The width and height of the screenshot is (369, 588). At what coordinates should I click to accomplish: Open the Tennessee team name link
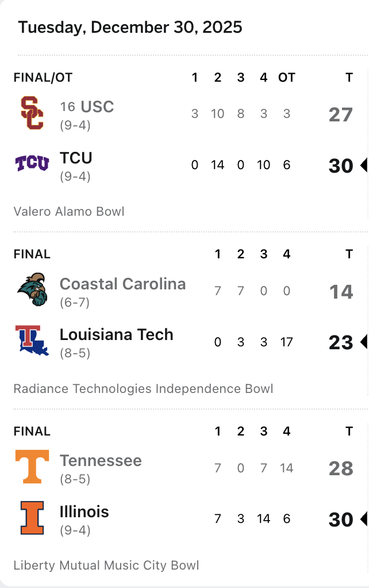point(101,460)
